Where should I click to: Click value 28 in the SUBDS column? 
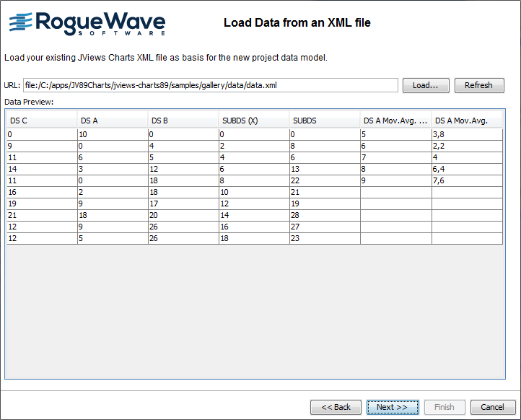pyautogui.click(x=325, y=215)
